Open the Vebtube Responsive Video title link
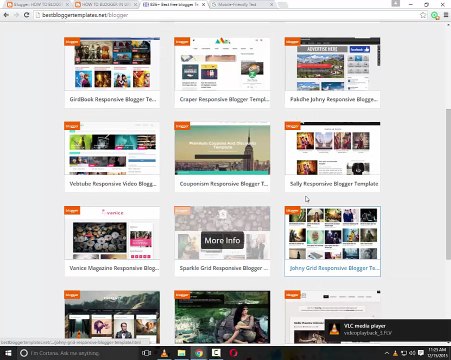Viewport: 451px width, 360px height. pos(113,184)
